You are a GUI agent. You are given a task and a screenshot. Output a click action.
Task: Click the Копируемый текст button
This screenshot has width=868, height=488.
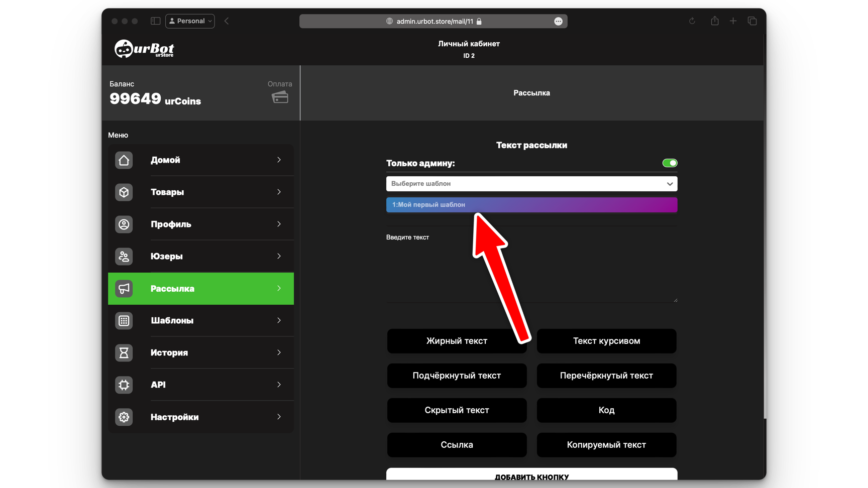pos(606,445)
